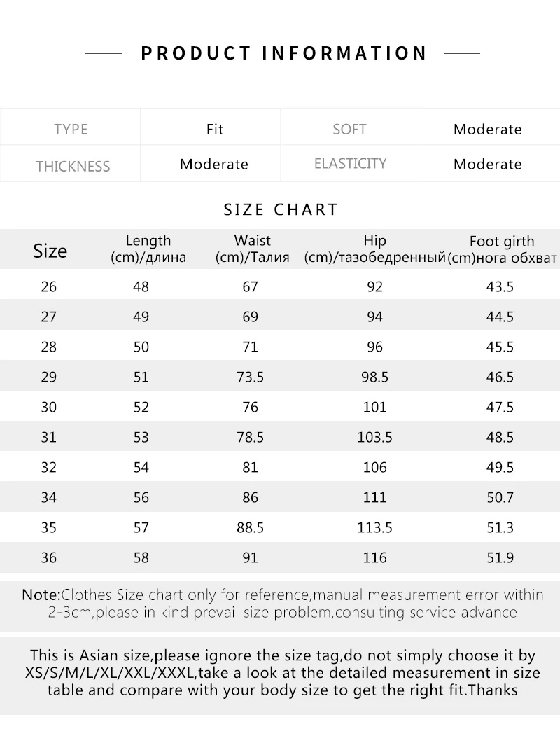Click foot girth value 50.7
This screenshot has height=743, width=560.
(500, 498)
